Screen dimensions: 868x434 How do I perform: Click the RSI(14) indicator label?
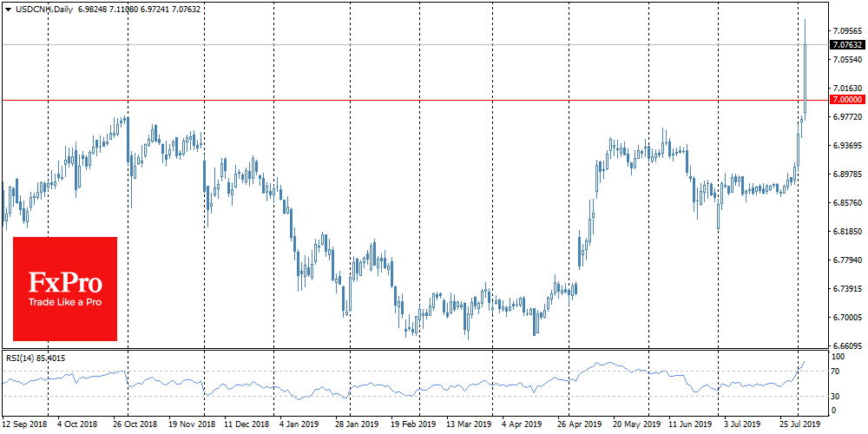click(34, 358)
